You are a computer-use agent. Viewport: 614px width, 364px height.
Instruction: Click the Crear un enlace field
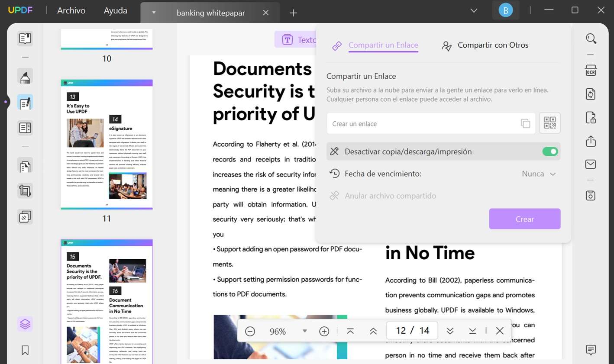[x=422, y=124]
